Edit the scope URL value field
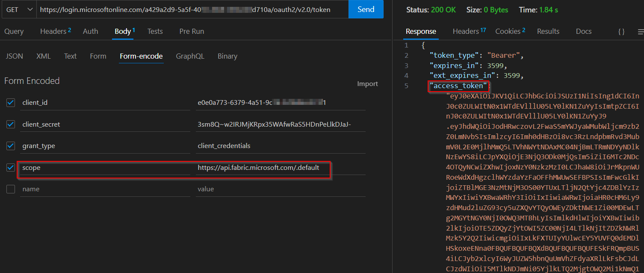Viewport: 644px width, 273px height. point(281,168)
